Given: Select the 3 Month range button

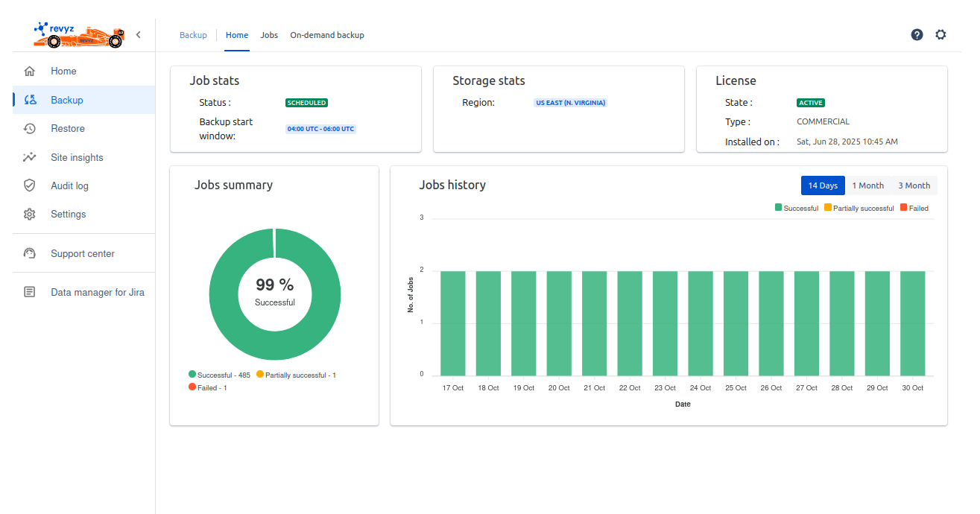Looking at the screenshot, I should point(914,185).
